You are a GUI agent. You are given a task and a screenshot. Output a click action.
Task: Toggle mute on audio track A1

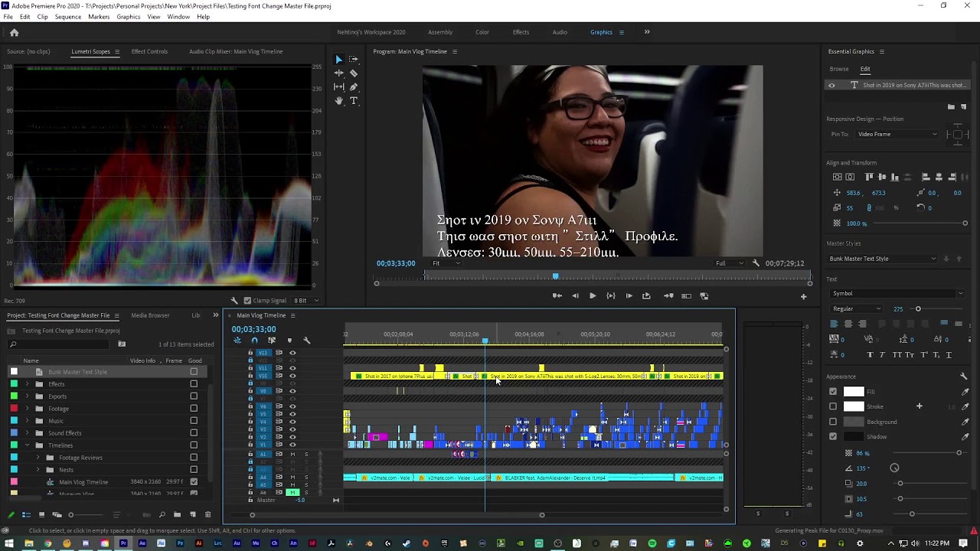click(292, 454)
